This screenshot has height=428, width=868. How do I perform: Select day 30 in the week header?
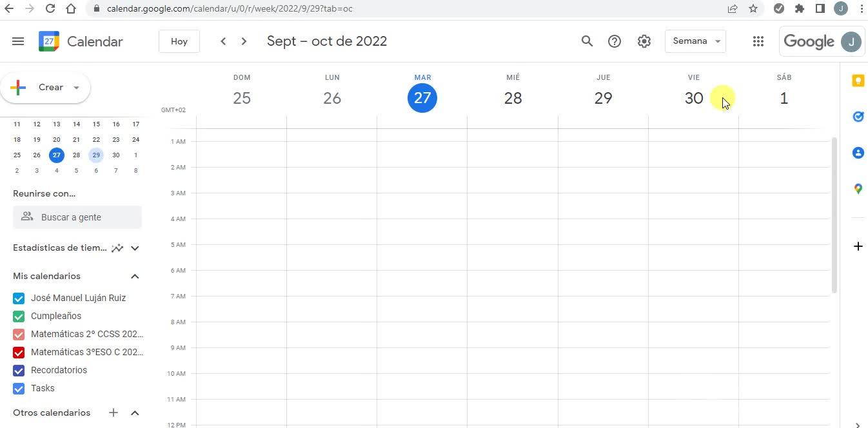coord(693,98)
